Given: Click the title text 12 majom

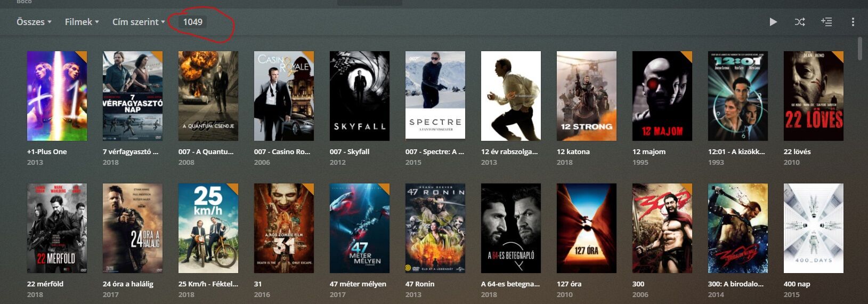Looking at the screenshot, I should tap(649, 151).
